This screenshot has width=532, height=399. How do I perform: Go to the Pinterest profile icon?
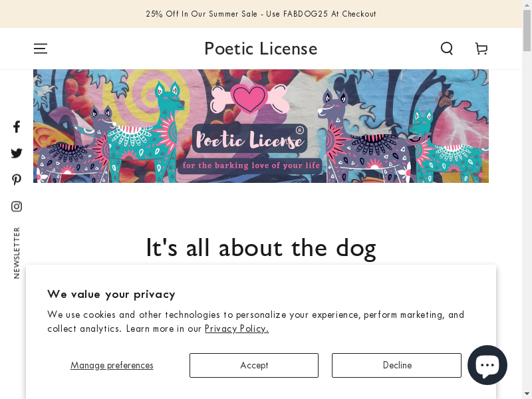17,180
